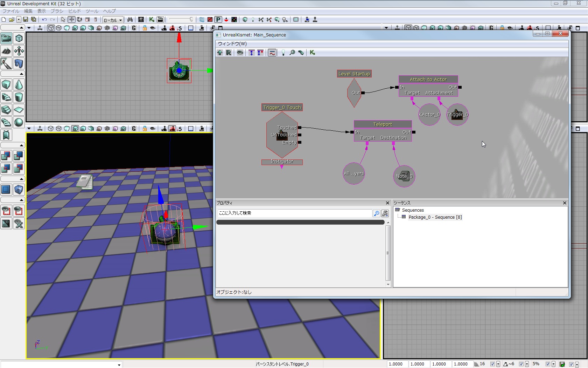588x368 pixels.
Task: Open the grid size dropdown arrow beside 16
Action: [498, 364]
